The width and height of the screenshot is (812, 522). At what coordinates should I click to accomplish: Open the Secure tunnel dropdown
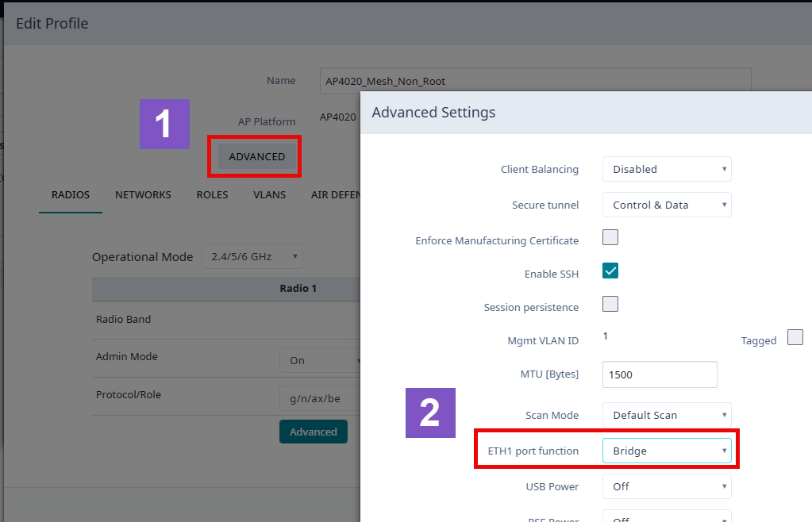point(667,205)
